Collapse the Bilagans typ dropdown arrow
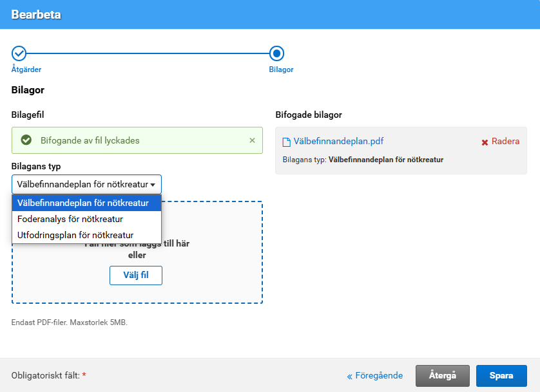 [x=153, y=185]
